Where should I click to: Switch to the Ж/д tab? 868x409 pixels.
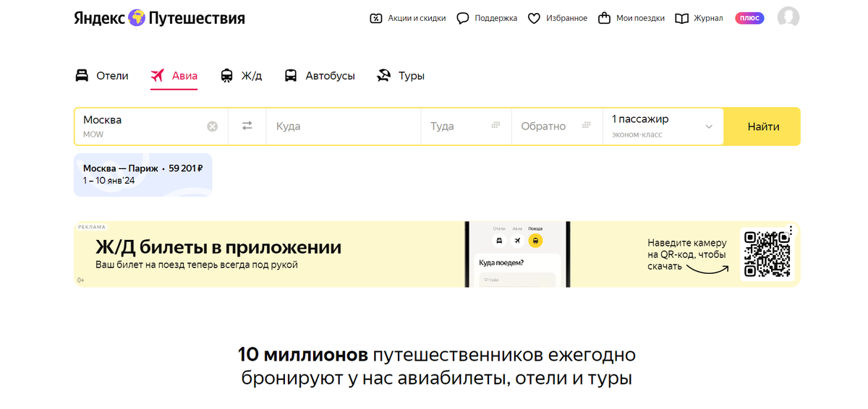pyautogui.click(x=241, y=76)
